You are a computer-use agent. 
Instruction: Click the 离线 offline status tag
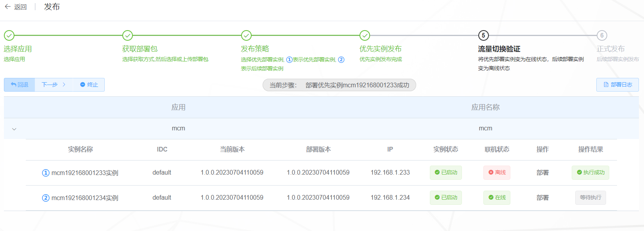click(x=497, y=173)
